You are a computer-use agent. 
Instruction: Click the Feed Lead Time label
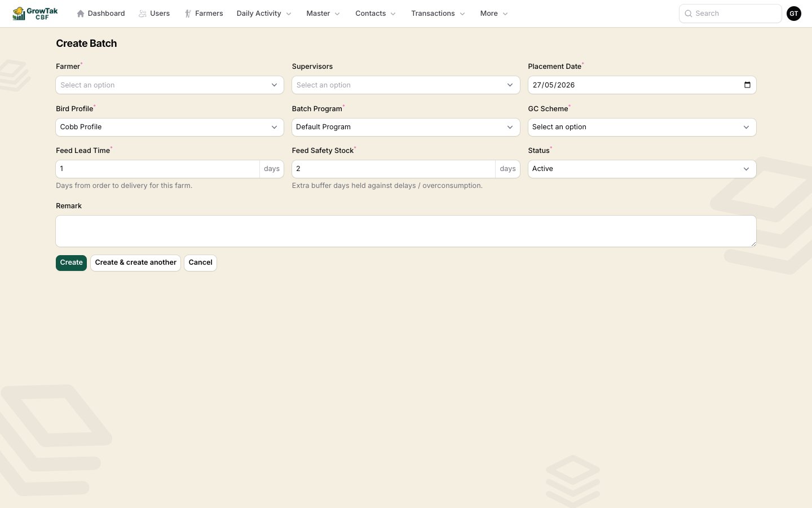coord(83,151)
